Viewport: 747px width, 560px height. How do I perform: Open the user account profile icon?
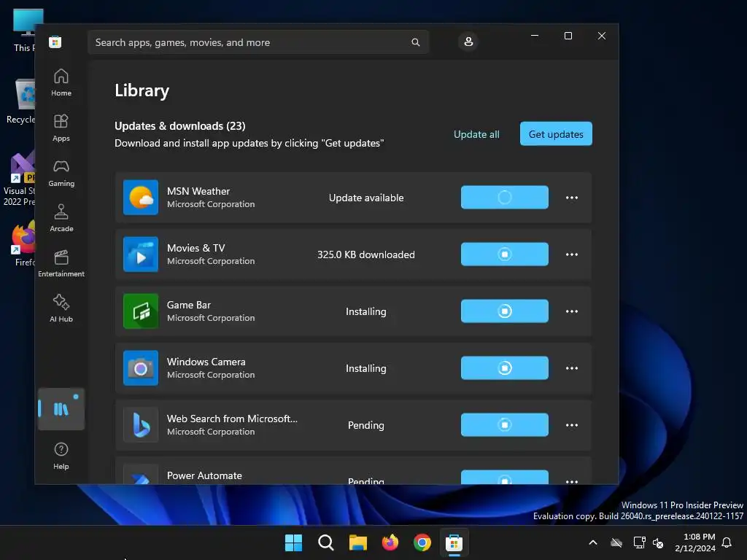468,42
